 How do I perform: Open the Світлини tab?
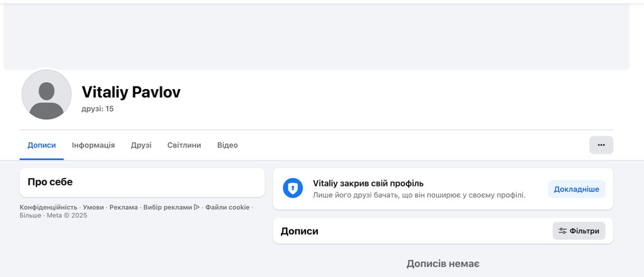tap(184, 145)
